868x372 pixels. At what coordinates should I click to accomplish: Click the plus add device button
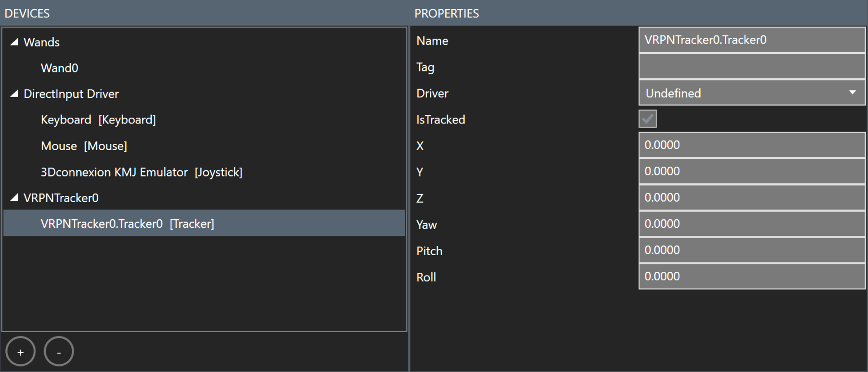pyautogui.click(x=21, y=352)
